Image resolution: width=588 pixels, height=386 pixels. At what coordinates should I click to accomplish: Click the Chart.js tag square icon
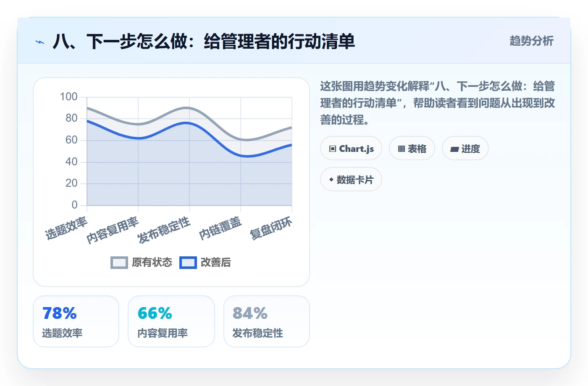pos(333,149)
